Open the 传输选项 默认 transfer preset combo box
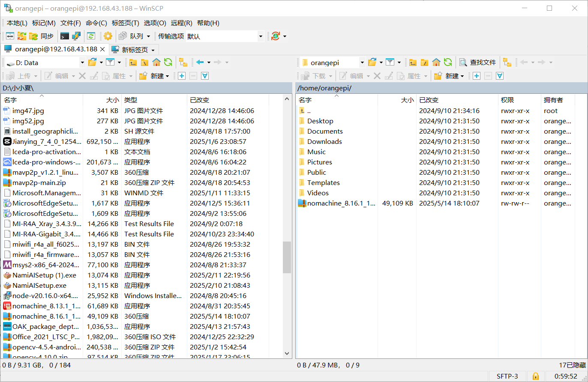This screenshot has height=382, width=588. [x=225, y=36]
